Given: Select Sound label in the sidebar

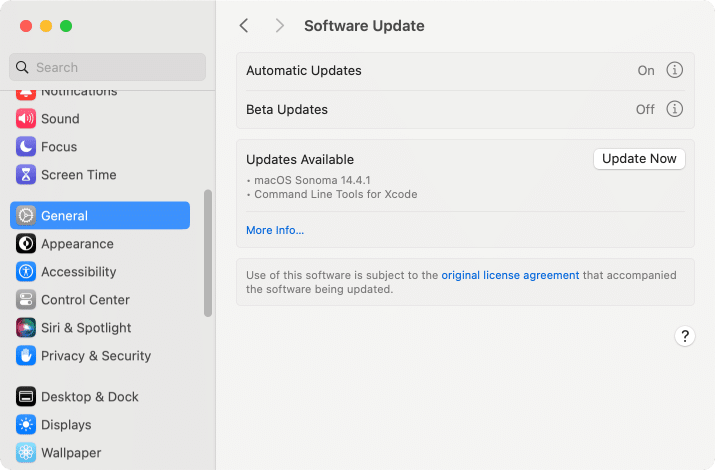Looking at the screenshot, I should pos(60,119).
